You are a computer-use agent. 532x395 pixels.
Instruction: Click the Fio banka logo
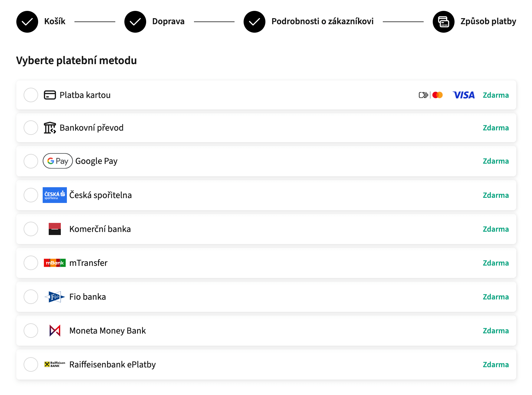[54, 297]
